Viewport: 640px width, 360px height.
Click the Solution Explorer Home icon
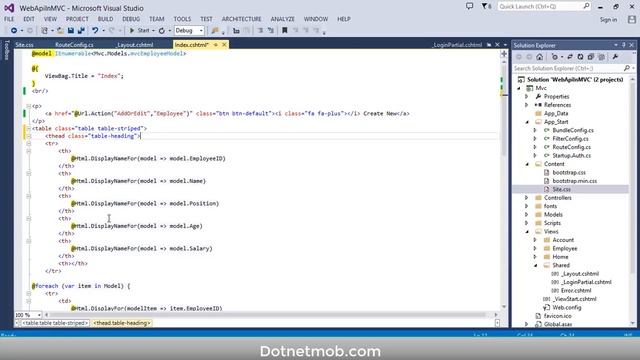pyautogui.click(x=540, y=57)
